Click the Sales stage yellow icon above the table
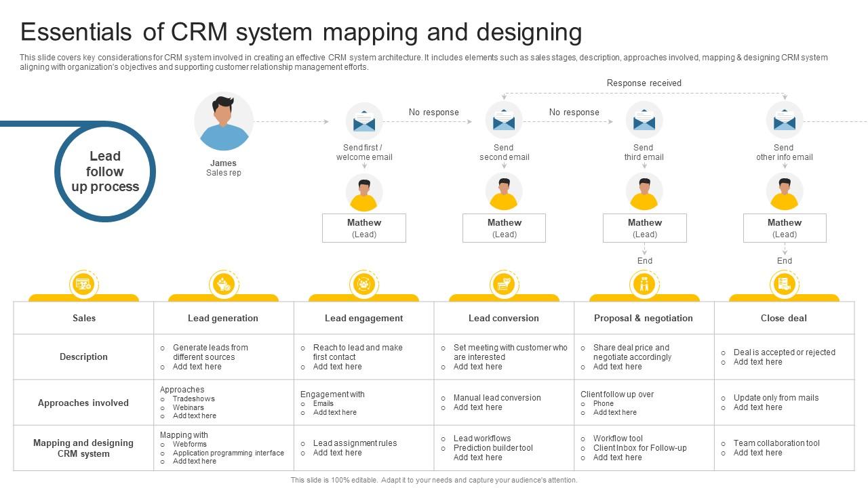Viewport: 868px width, 488px height. 84,284
